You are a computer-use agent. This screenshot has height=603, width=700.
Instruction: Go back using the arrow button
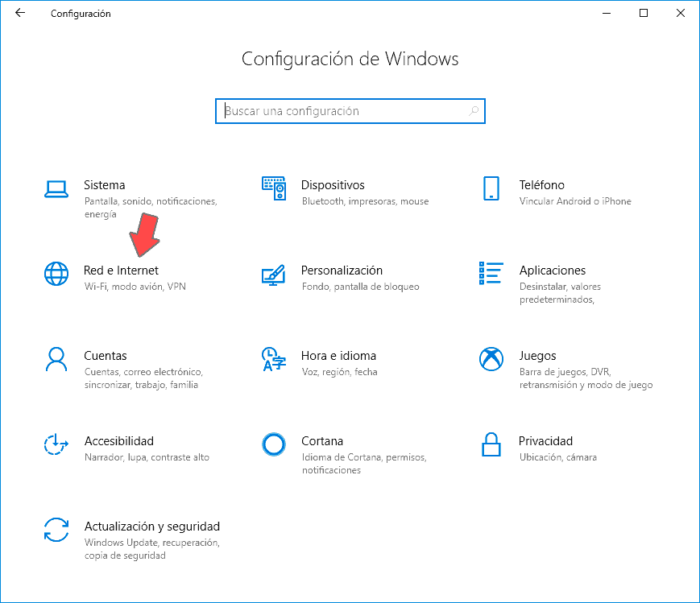(x=20, y=13)
